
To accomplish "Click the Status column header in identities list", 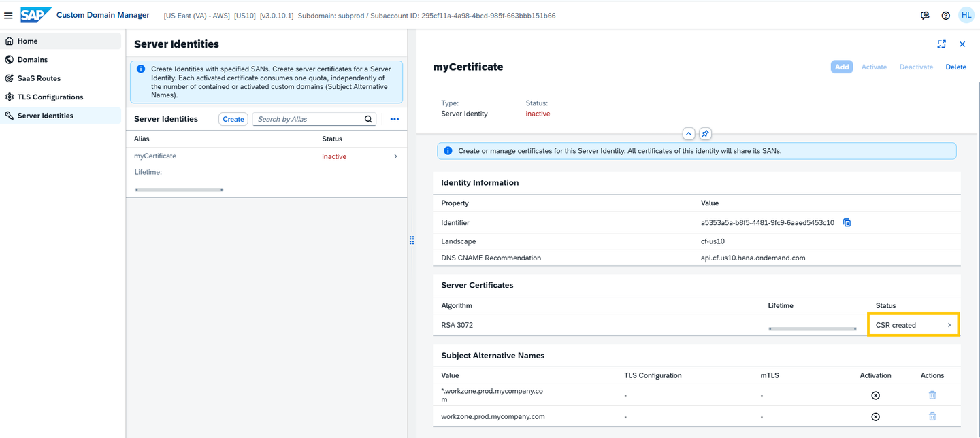I will [332, 139].
